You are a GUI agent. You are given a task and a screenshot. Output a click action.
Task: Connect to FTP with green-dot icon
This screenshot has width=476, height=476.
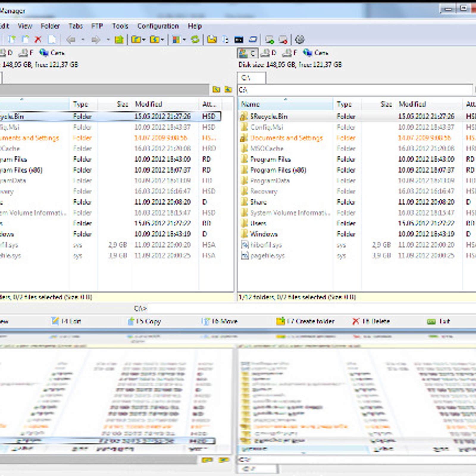click(270, 39)
